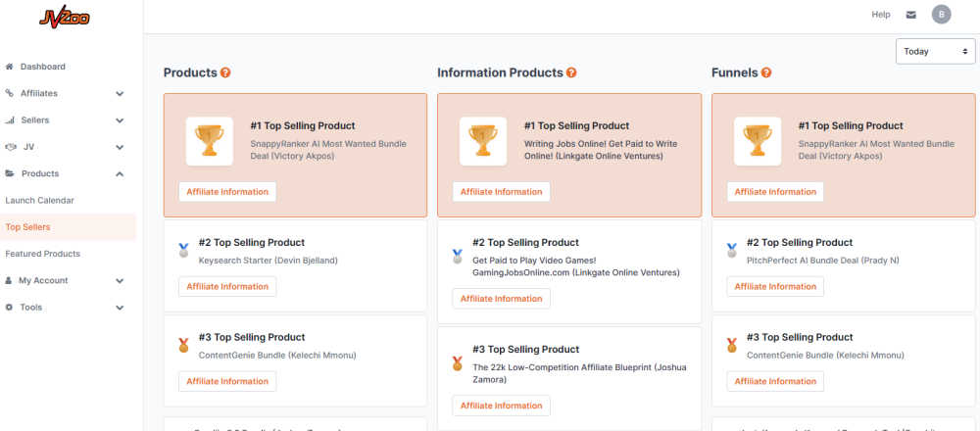Click the JV handshake icon in sidebar
The image size is (980, 431).
tap(10, 147)
